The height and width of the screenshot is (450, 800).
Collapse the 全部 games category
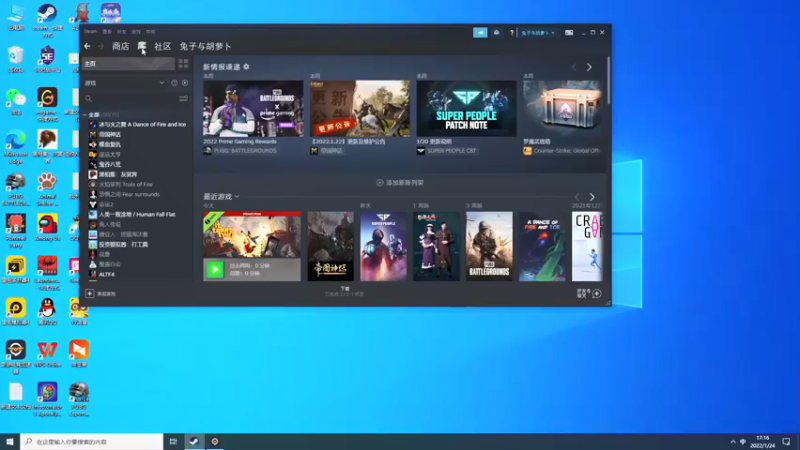[85, 115]
